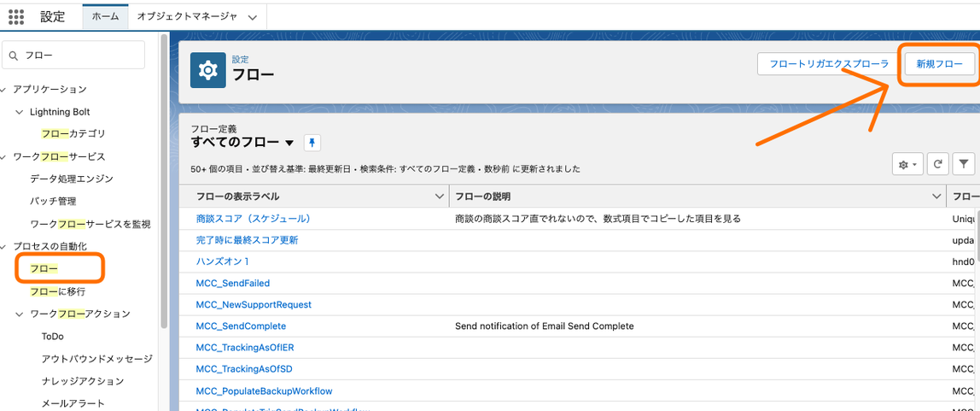This screenshot has height=411, width=980.
Task: Open the 商談スコア（スケジュール） flow
Action: (x=254, y=219)
